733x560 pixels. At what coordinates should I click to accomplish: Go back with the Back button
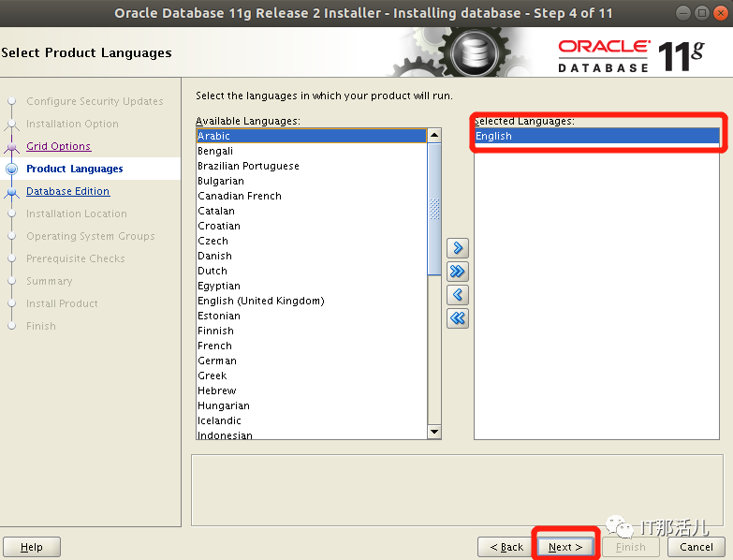coord(506,547)
